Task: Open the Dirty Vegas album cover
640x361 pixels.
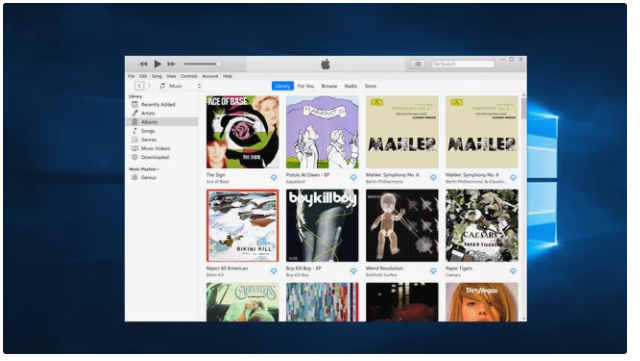Action: [x=482, y=302]
